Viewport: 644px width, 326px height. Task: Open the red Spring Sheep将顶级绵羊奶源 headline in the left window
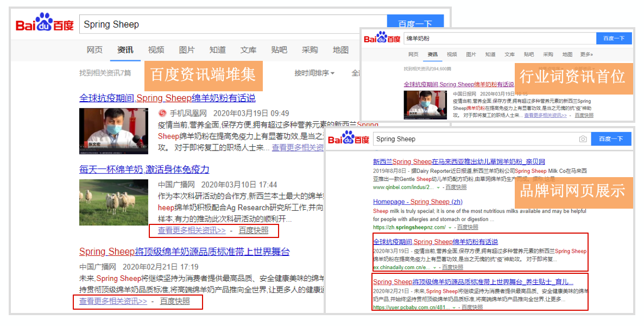[185, 251]
